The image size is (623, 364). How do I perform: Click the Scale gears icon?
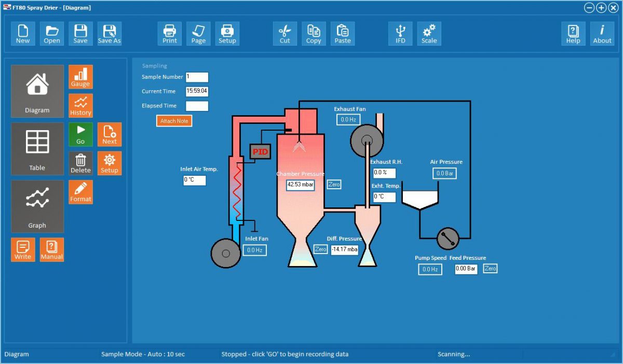[429, 34]
